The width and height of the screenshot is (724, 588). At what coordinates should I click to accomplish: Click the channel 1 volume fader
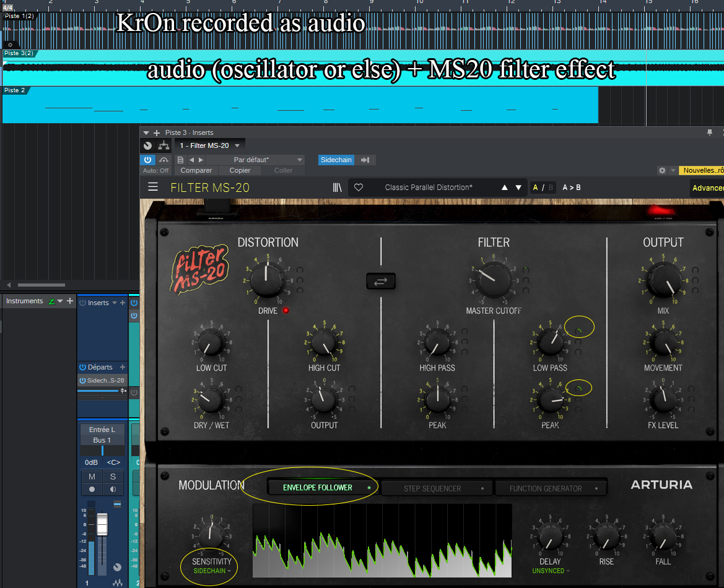click(102, 524)
